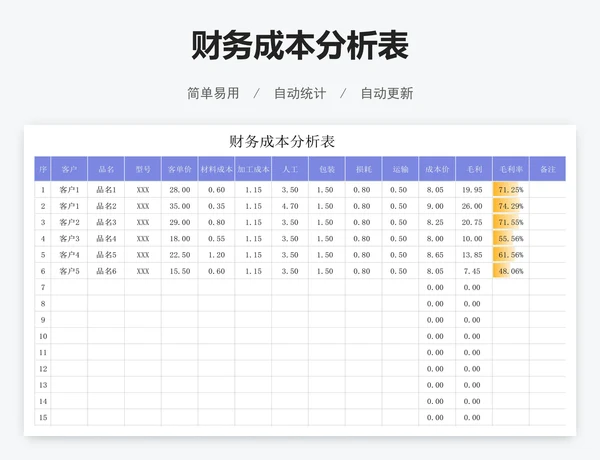This screenshot has width=600, height=460.
Task: Select the 毛利率 column header
Action: [x=511, y=169]
